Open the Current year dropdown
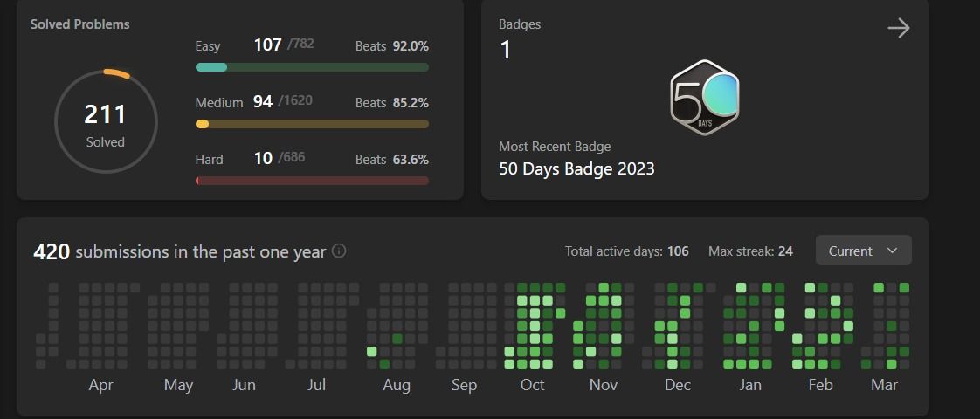This screenshot has height=419, width=980. pos(863,251)
